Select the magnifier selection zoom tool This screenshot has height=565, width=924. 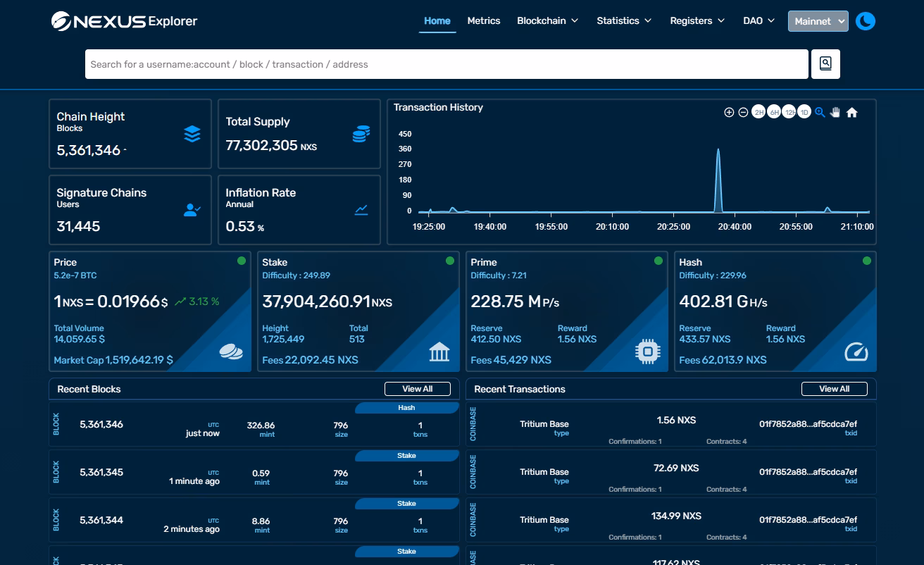point(820,113)
